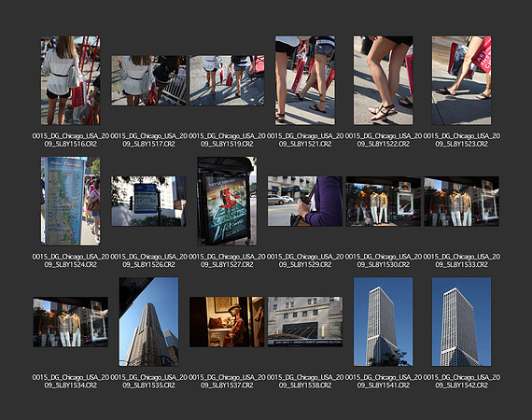Click file name ending 5L8Y1523.CR2
The height and width of the screenshot is (420, 532).
461,140
